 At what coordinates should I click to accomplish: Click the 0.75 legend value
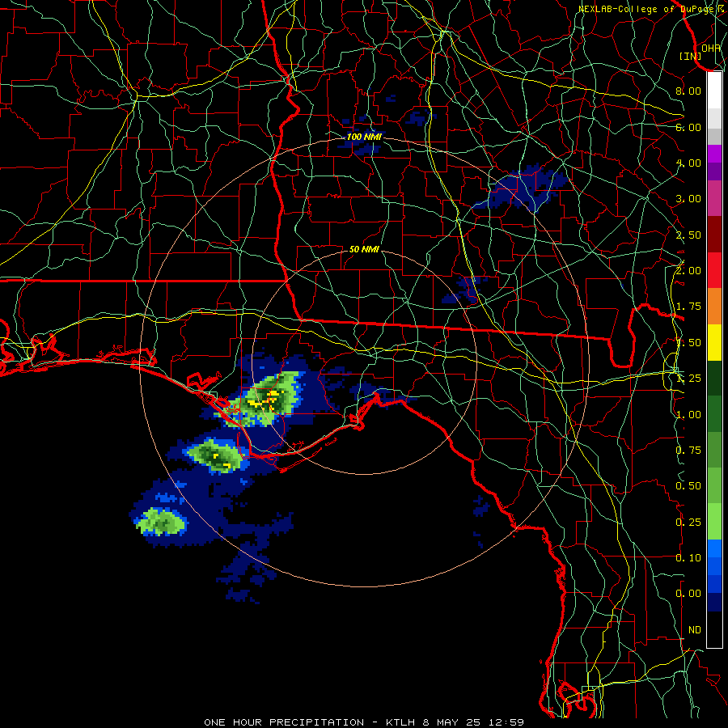pos(688,451)
